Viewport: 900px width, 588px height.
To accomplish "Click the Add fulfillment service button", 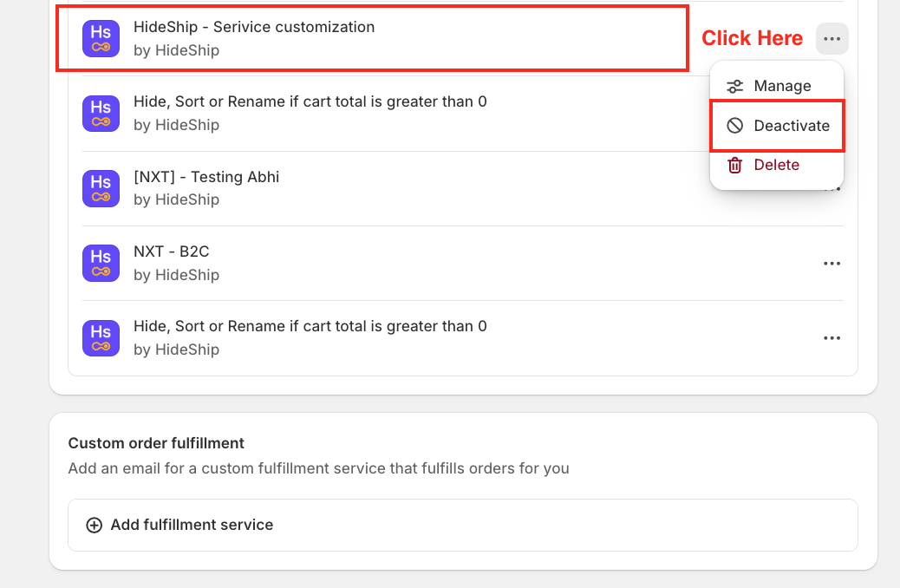I will tap(192, 525).
